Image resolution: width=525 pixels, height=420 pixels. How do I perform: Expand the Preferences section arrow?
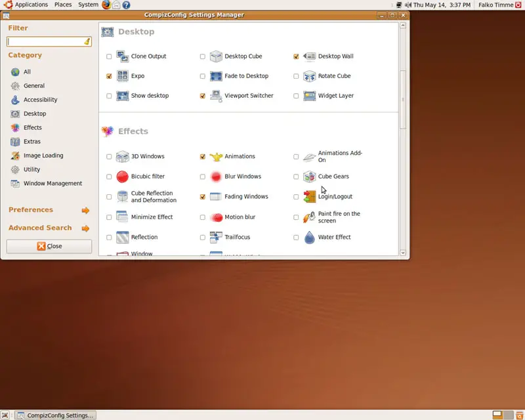[86, 211]
